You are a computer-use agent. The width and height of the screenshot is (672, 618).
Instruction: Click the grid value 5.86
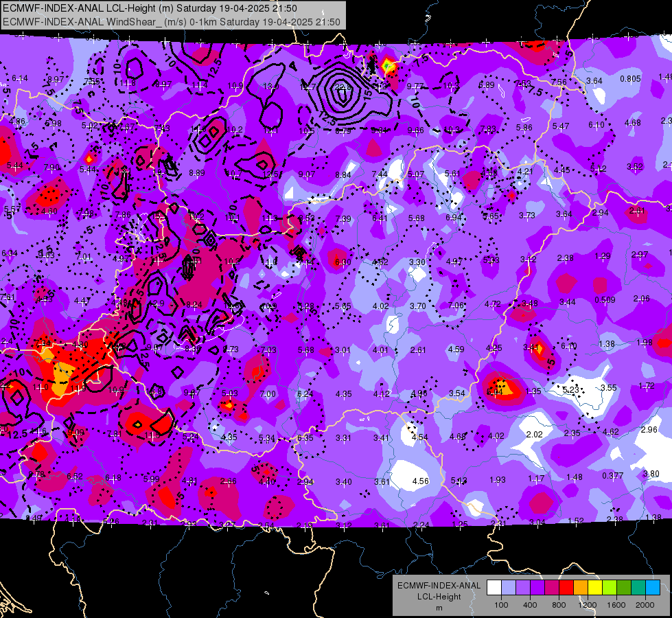tap(524, 127)
